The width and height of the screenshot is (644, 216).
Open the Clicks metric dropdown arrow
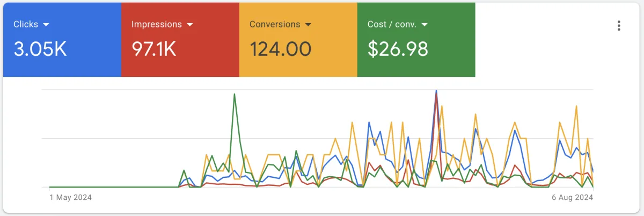pyautogui.click(x=46, y=25)
